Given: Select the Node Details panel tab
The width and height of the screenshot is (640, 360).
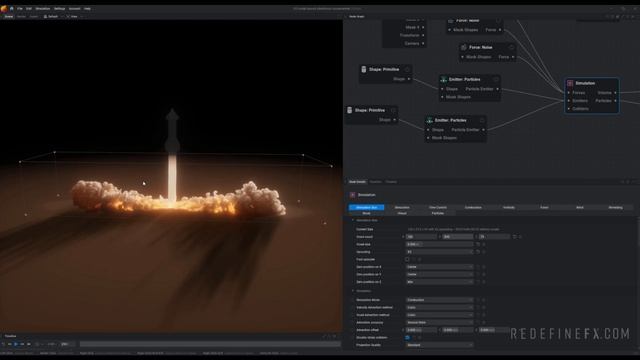Looking at the screenshot, I should click(357, 182).
